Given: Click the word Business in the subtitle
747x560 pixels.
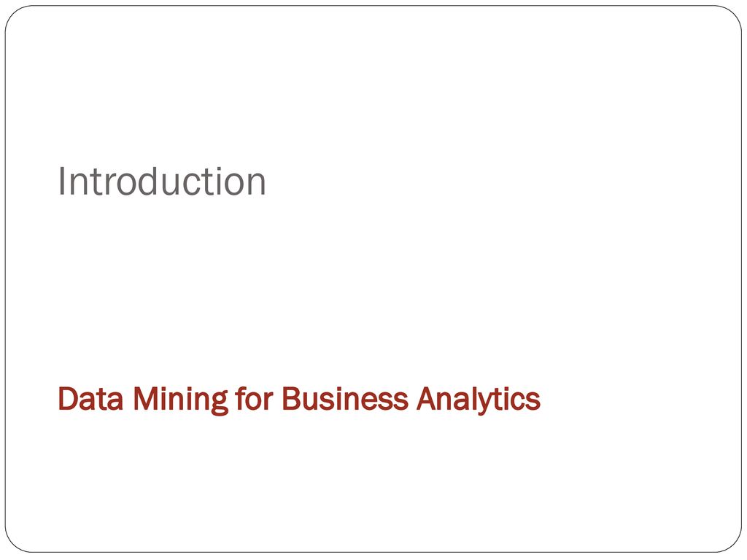Looking at the screenshot, I should (345, 398).
